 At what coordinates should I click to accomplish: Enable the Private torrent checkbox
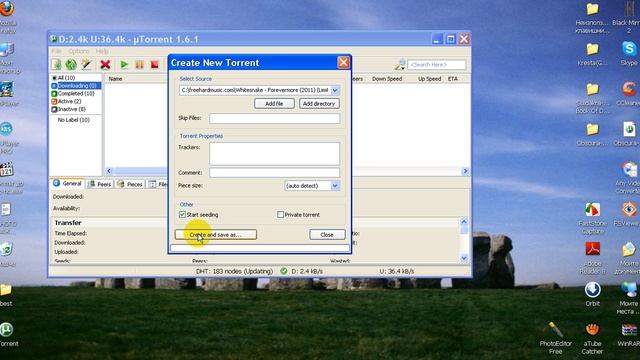[280, 214]
